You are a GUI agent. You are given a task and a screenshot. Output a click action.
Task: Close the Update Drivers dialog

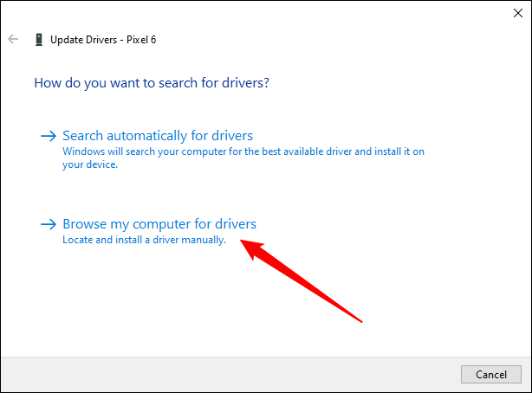[518, 13]
